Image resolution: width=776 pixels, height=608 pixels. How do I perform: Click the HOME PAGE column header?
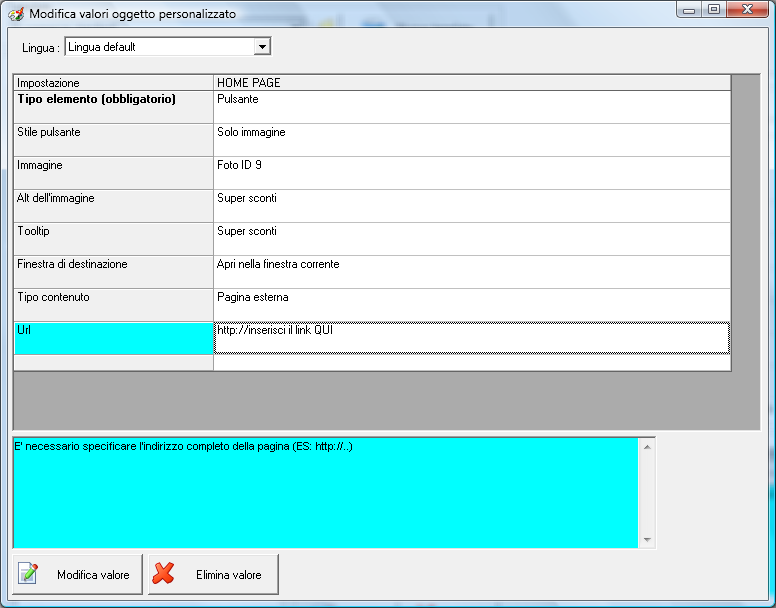[472, 83]
